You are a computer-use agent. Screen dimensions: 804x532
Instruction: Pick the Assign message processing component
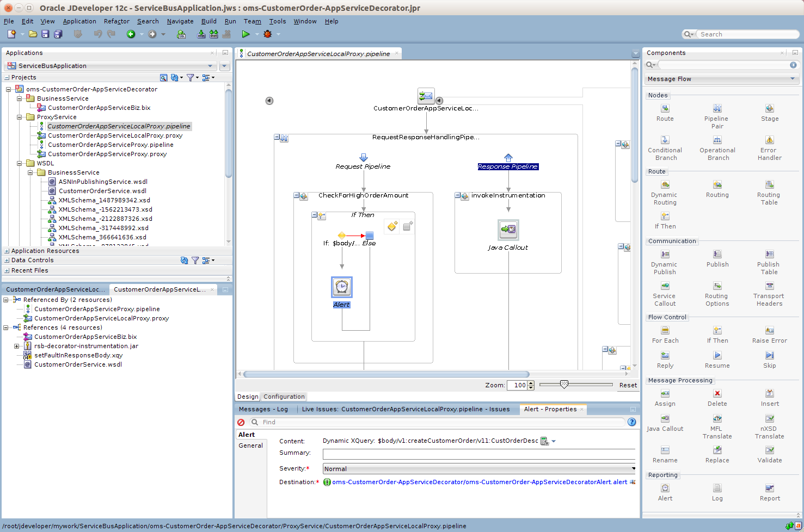coord(665,398)
